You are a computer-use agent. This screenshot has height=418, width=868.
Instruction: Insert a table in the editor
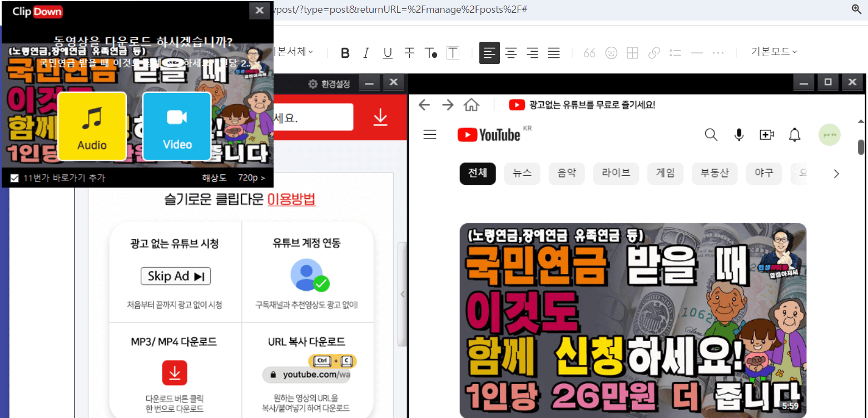click(632, 53)
